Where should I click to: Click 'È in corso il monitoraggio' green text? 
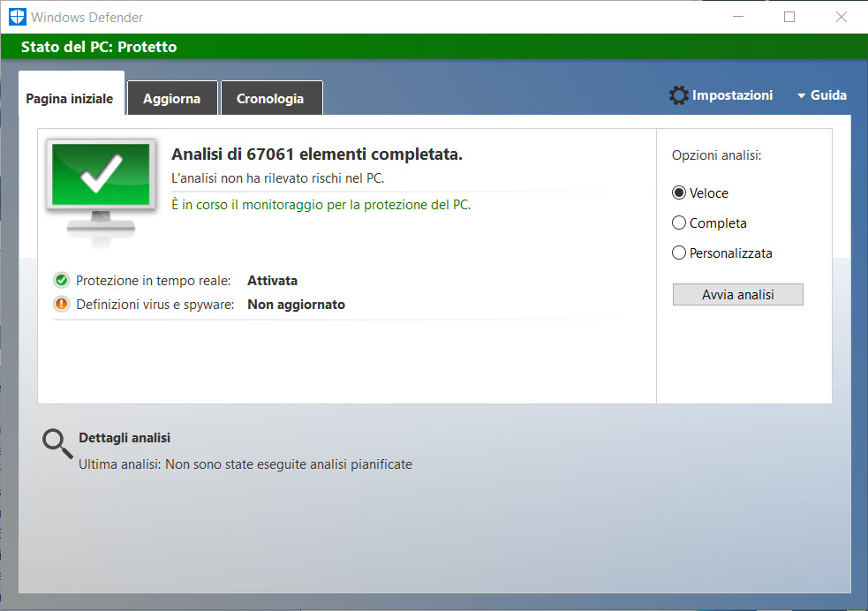(x=321, y=205)
